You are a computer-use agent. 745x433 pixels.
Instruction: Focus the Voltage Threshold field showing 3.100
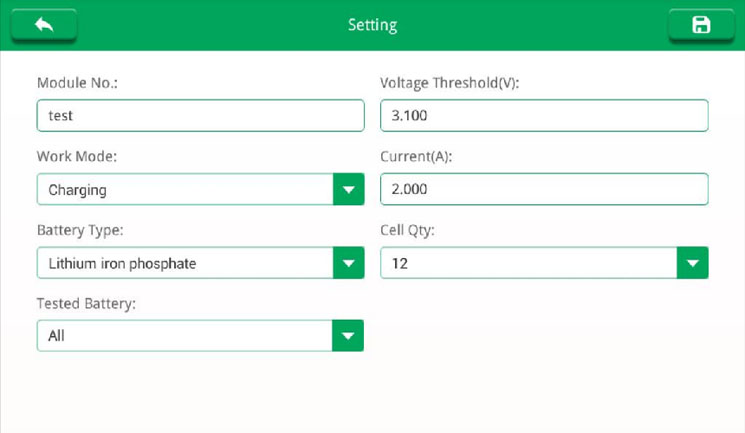544,115
